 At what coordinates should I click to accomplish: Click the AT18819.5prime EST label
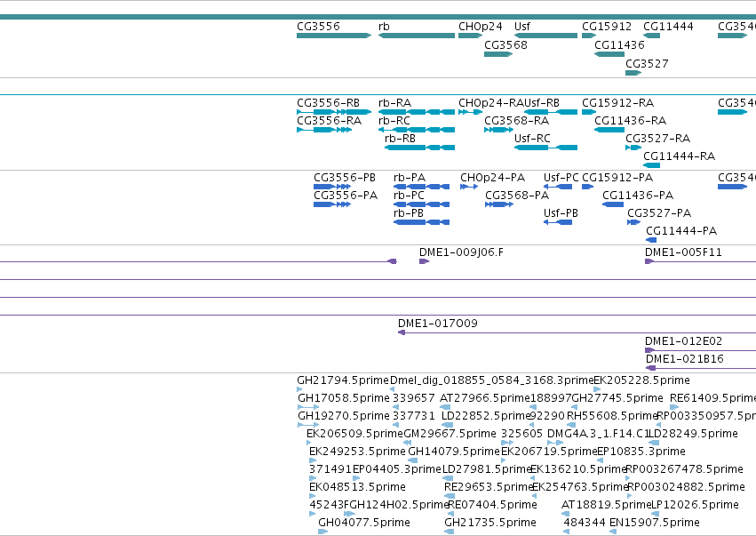coord(607,505)
